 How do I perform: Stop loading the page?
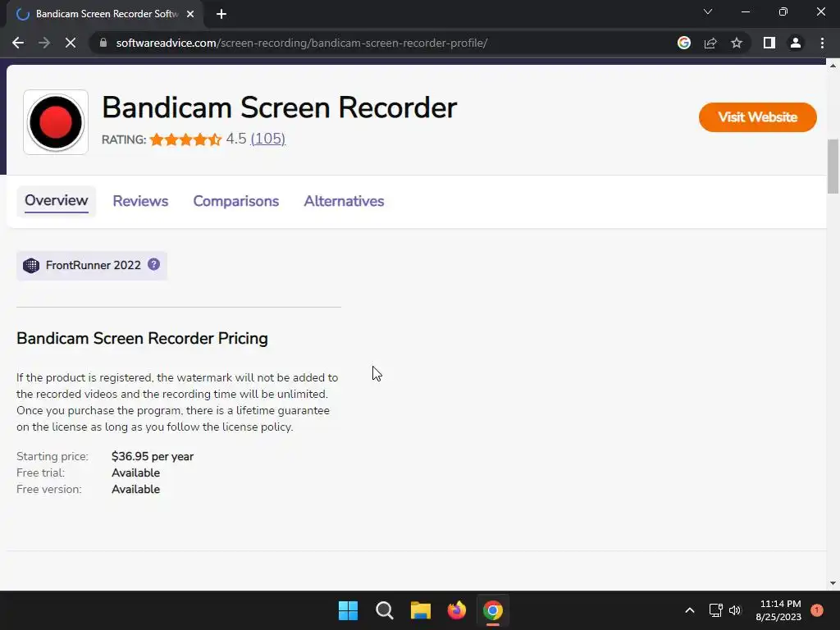pyautogui.click(x=71, y=43)
